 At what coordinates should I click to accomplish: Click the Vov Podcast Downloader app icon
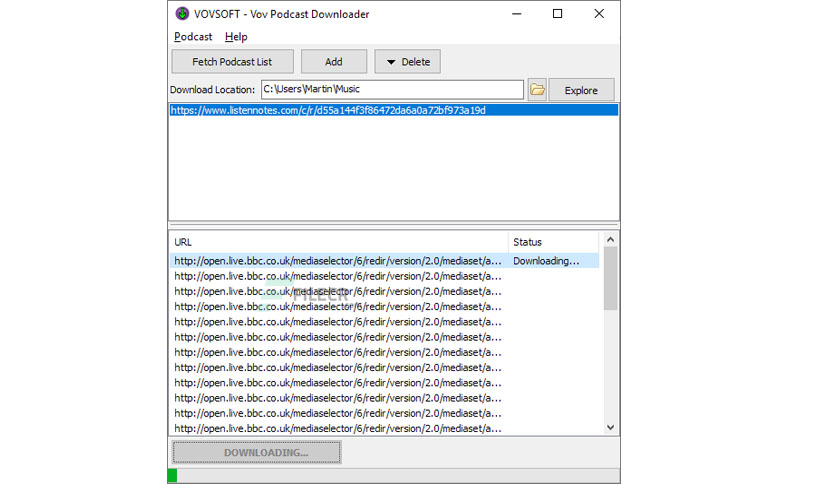(x=182, y=14)
